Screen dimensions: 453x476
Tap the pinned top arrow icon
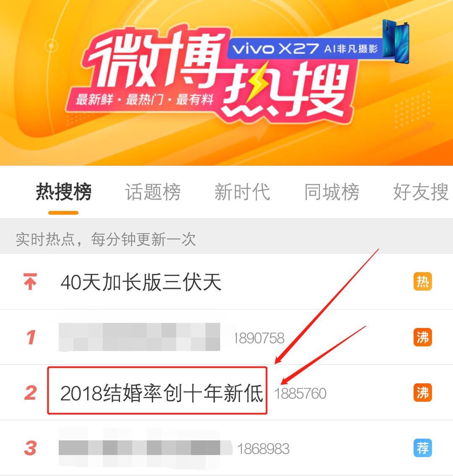tap(30, 281)
